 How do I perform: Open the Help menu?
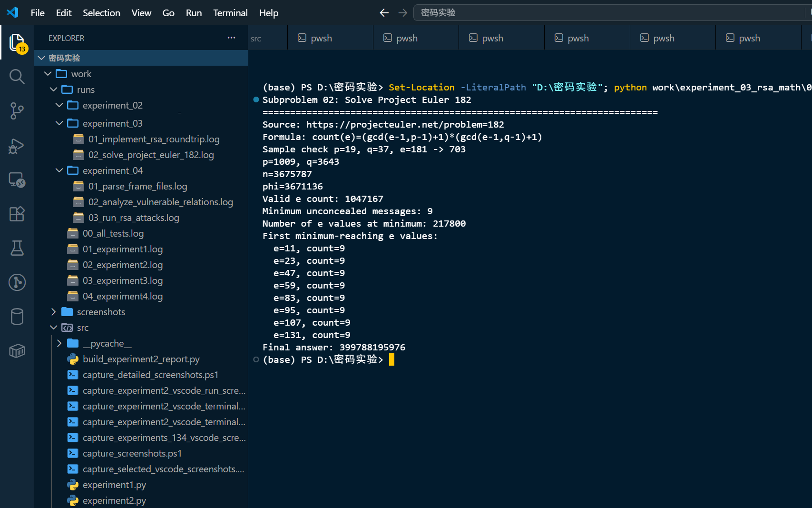pos(269,13)
